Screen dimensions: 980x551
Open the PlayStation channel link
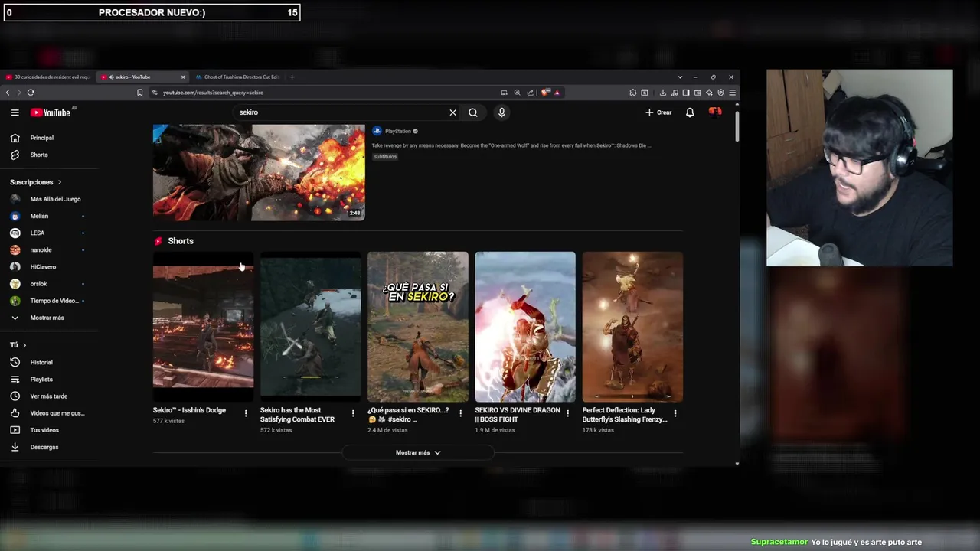click(x=398, y=131)
